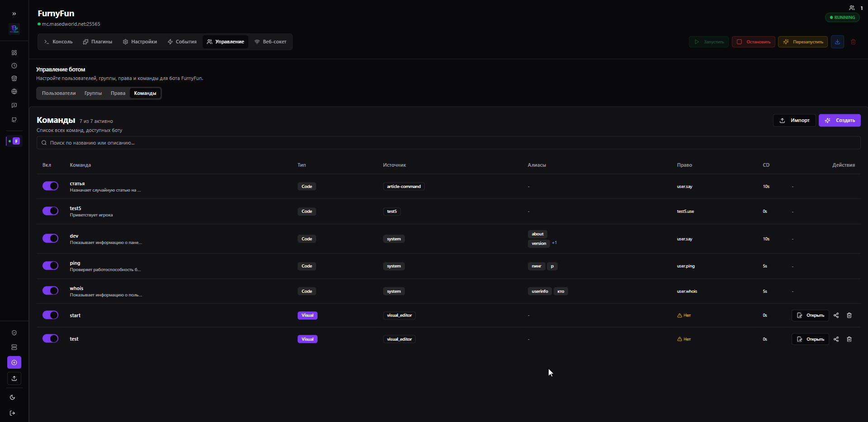Open the Плагины tab
Screen dimensions: 868x422
coord(97,42)
